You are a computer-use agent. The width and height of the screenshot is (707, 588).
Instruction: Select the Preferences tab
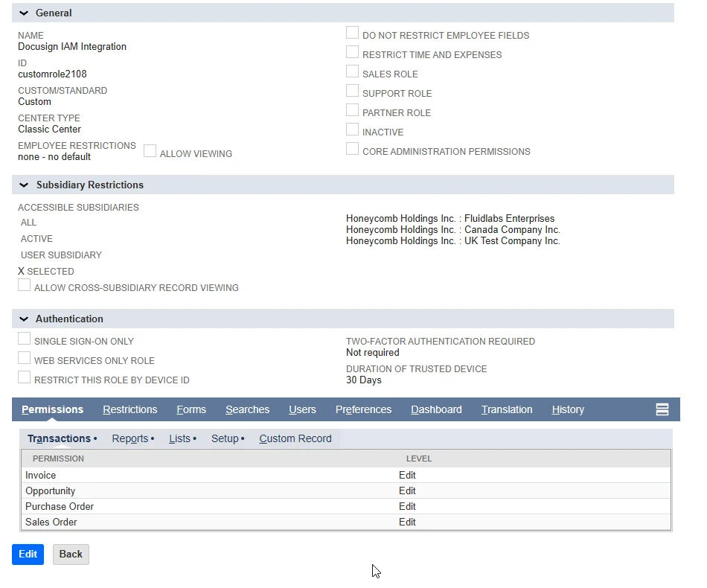(363, 409)
